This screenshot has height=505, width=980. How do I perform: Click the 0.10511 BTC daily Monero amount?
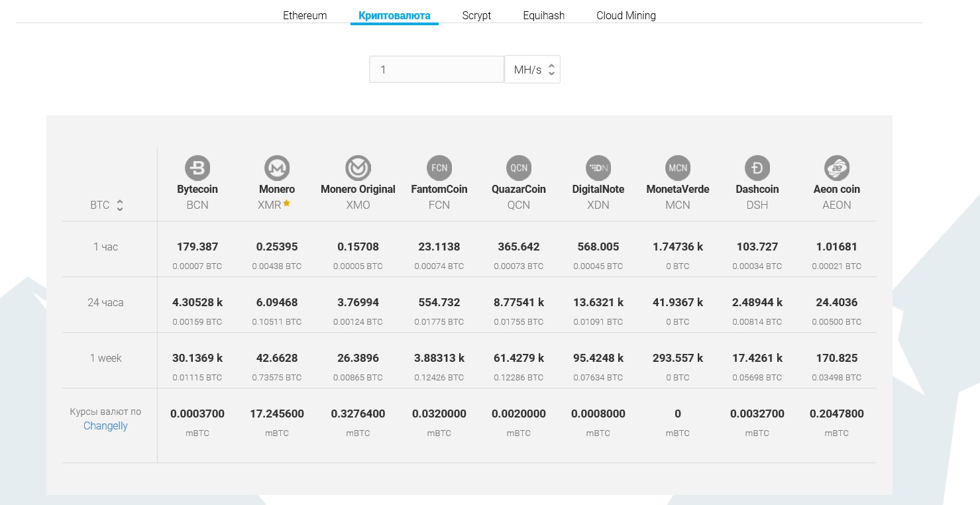277,321
